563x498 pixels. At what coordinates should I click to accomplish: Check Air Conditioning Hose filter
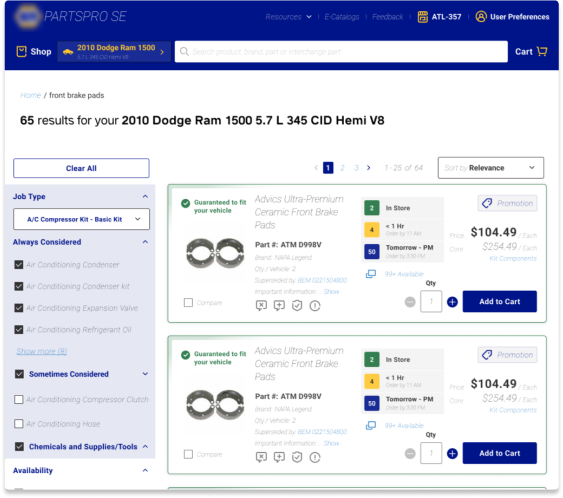point(19,424)
